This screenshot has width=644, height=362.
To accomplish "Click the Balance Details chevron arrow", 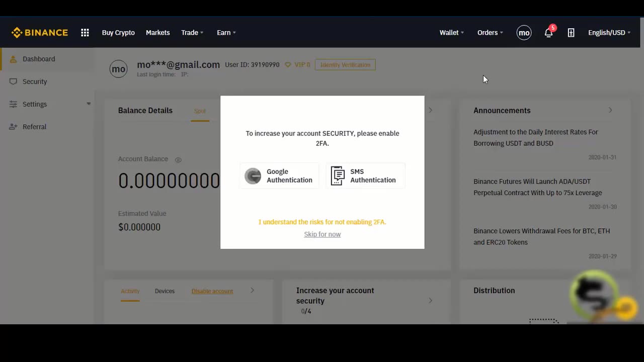I will pyautogui.click(x=430, y=110).
